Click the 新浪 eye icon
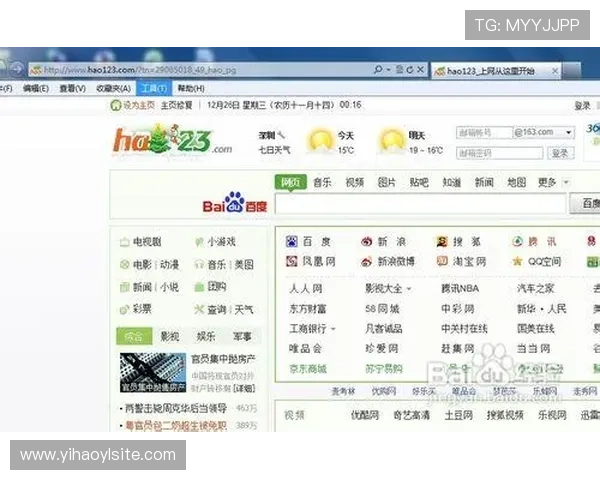Viewport: 600px width, 480px height. tap(367, 242)
